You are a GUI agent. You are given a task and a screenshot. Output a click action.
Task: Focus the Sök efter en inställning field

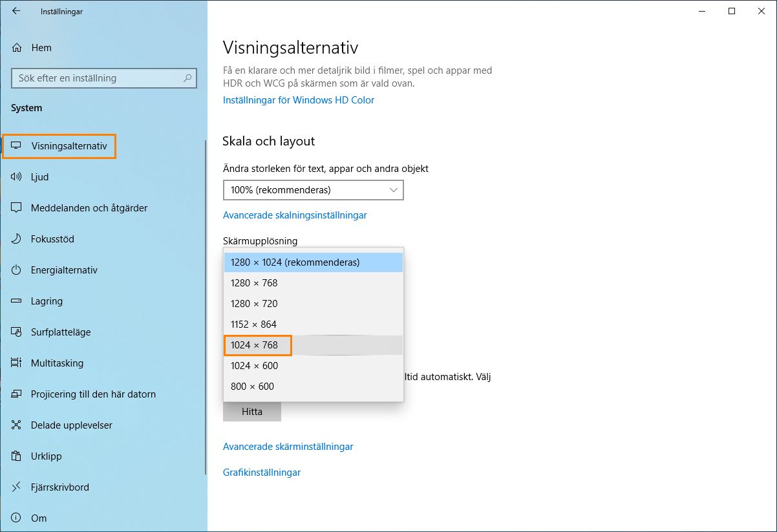tap(97, 78)
